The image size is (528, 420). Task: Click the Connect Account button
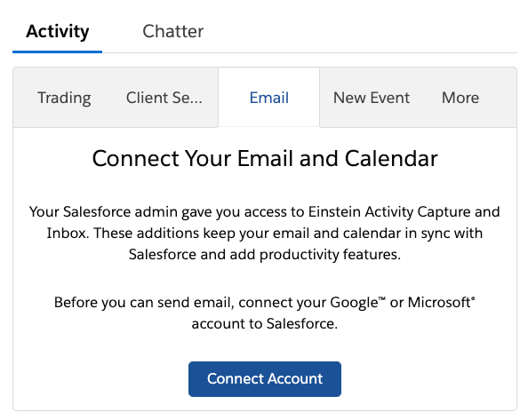[x=265, y=379]
